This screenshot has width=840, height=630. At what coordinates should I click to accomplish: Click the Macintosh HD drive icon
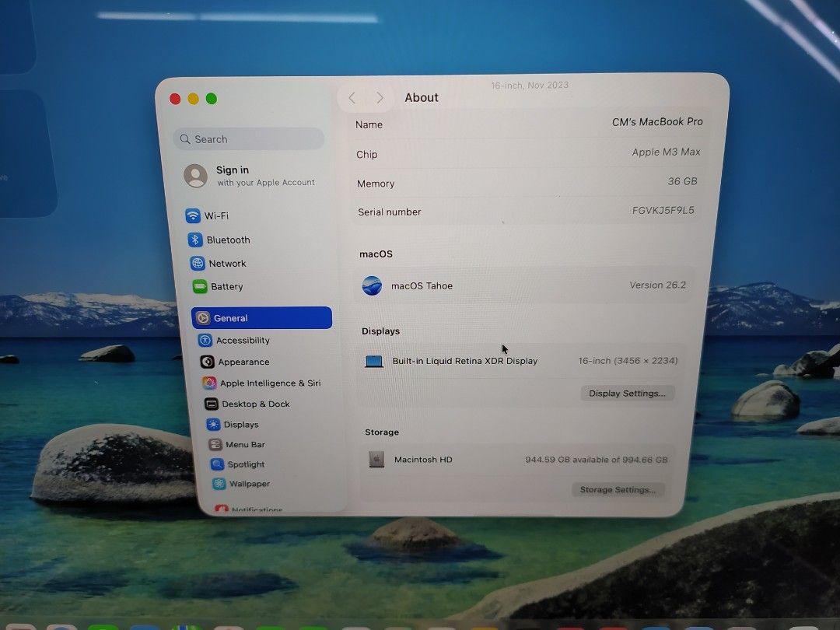click(376, 459)
